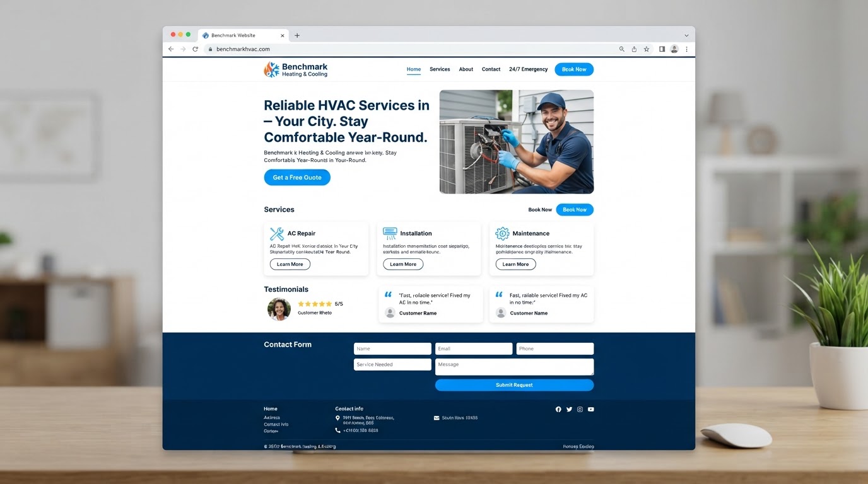868x484 pixels.
Task: Click the Installation air conditioner icon
Action: coord(390,233)
